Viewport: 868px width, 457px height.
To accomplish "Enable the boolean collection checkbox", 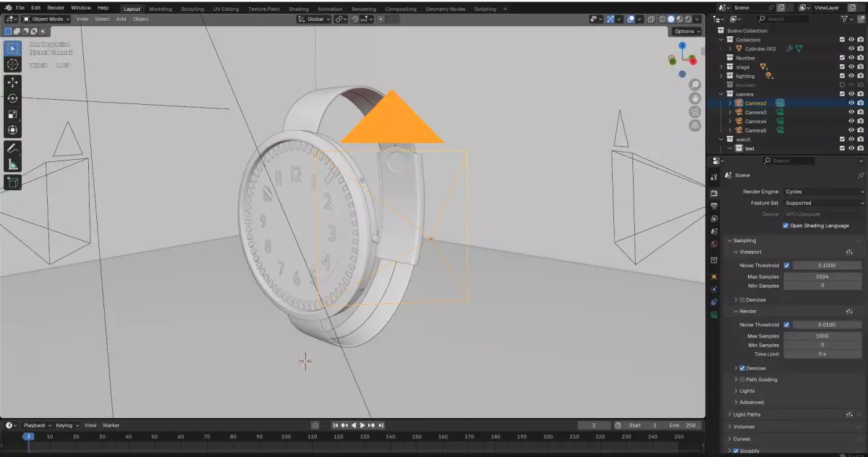I will 842,85.
